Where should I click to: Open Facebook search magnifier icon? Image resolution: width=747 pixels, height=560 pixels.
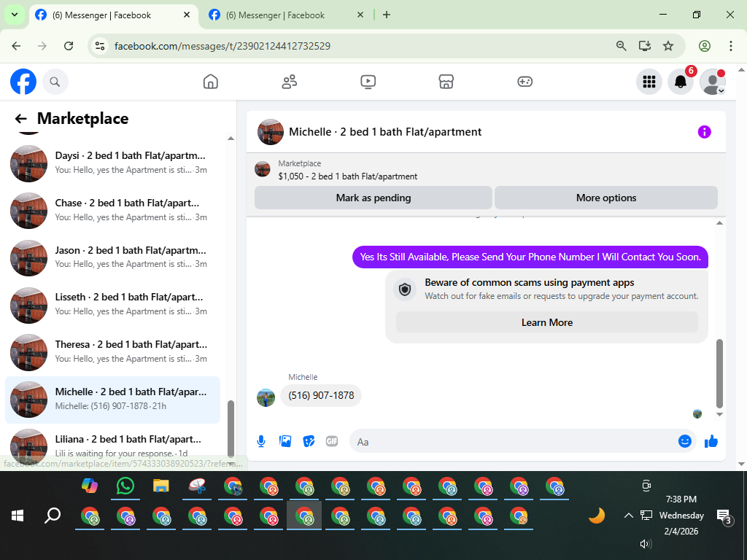point(55,82)
